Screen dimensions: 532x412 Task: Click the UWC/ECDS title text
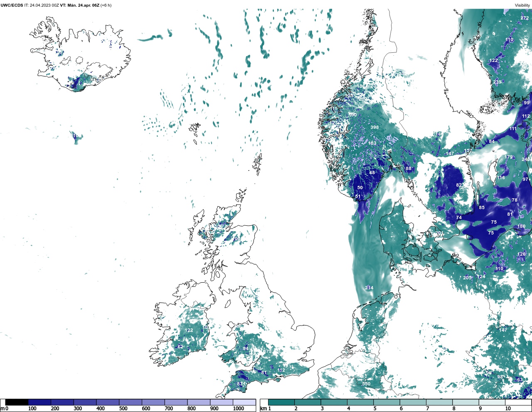click(x=12, y=5)
